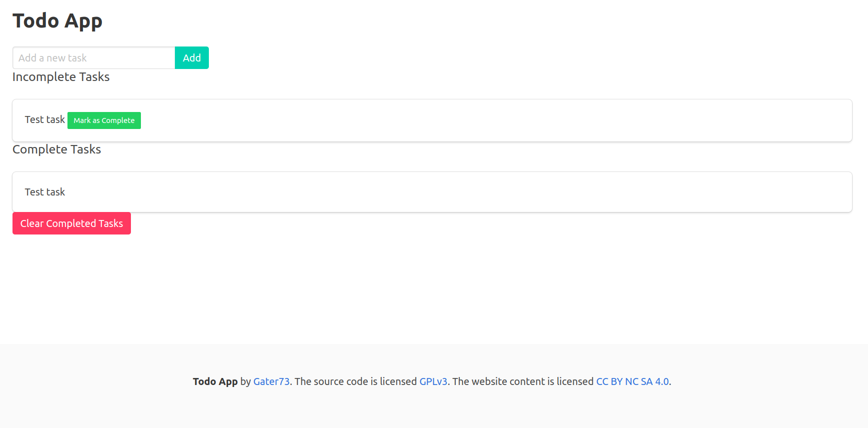868x428 pixels.
Task: Click empty area of the completed task card
Action: (450, 192)
